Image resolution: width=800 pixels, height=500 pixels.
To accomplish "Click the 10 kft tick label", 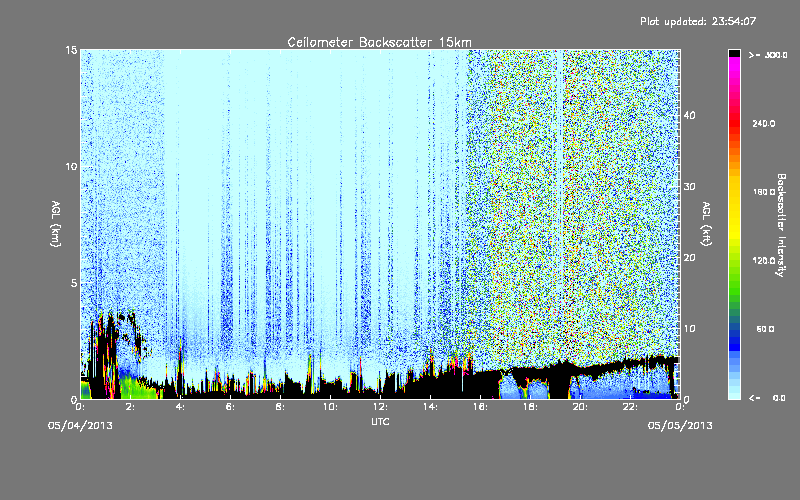I will pos(689,329).
